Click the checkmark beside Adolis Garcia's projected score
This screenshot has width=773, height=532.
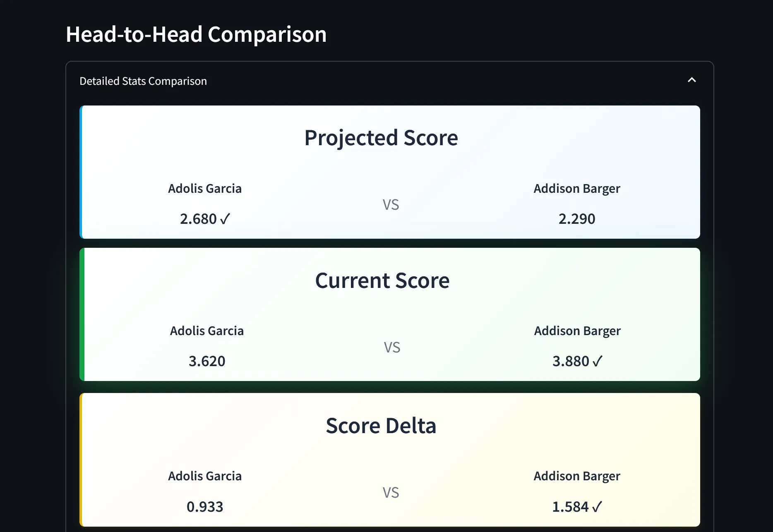[x=226, y=218]
